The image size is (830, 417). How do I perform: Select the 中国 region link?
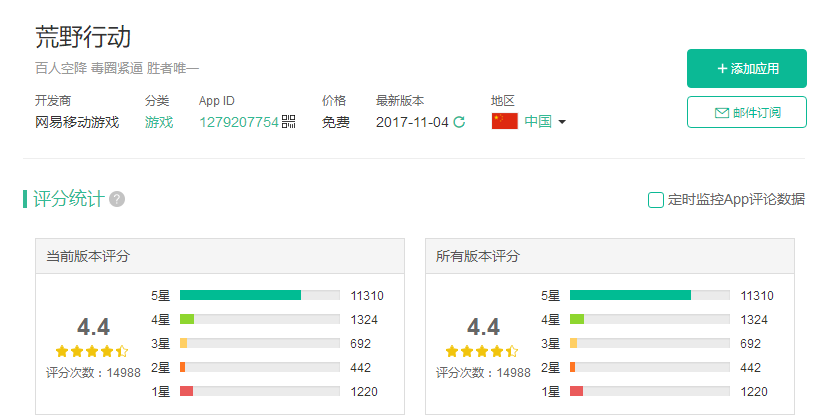[538, 121]
